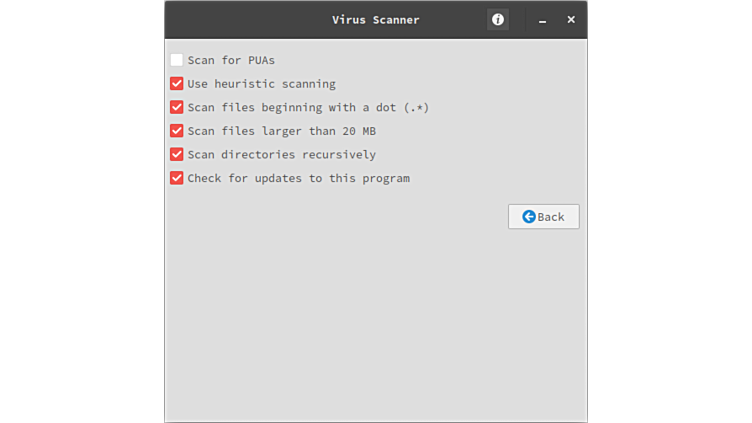
Task: Click the "Use heuristic scanning" label text
Action: pyautogui.click(x=261, y=84)
